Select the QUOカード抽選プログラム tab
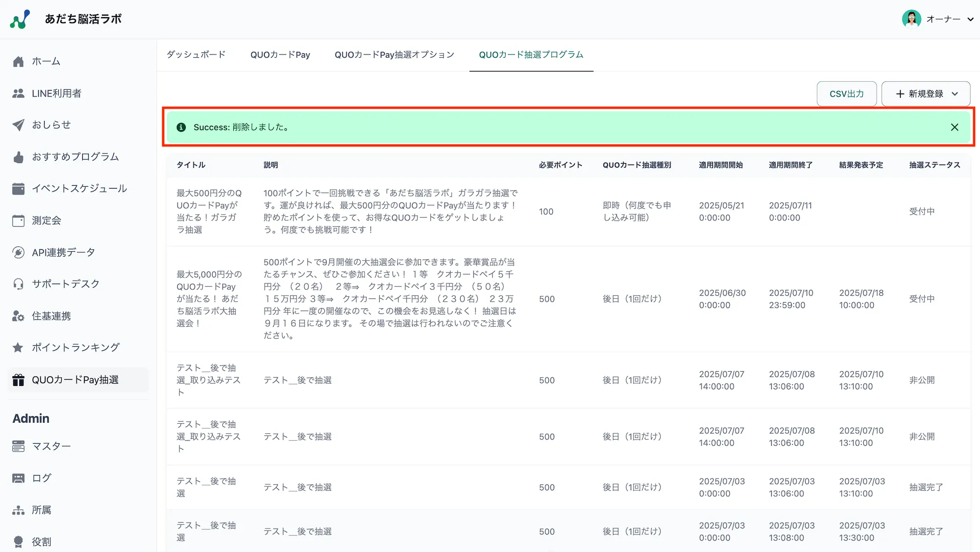Screen dimensions: 980x552 (531, 54)
